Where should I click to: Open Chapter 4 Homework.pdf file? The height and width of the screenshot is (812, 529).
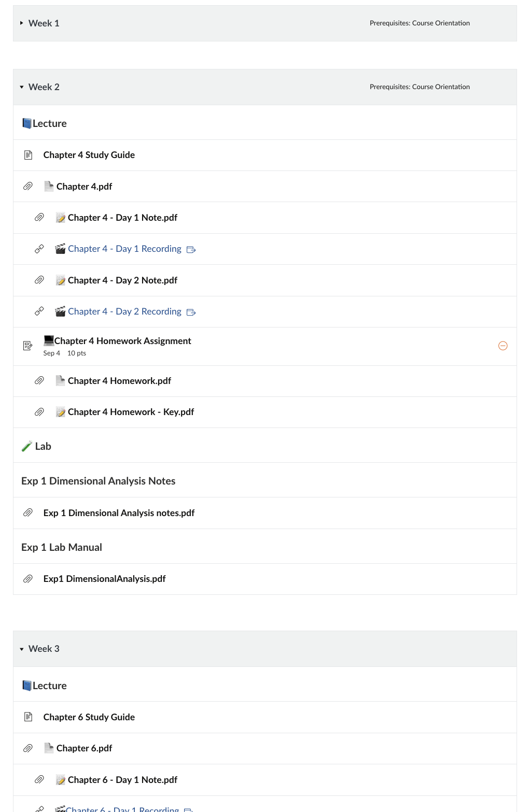pos(119,381)
